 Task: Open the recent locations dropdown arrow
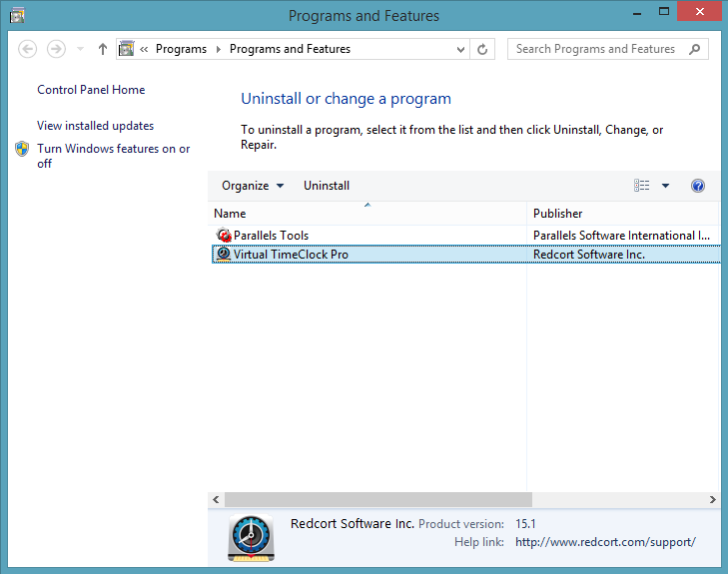80,49
